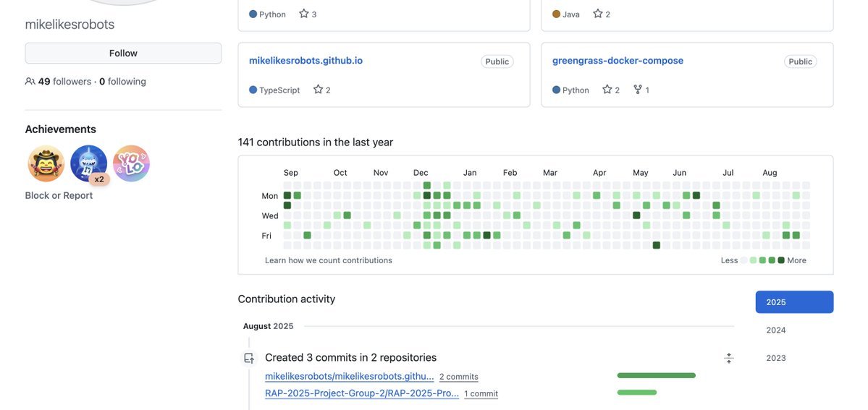The width and height of the screenshot is (868, 410).
Task: Click the fork icon on greengrass-docker-compose card
Action: [x=638, y=89]
